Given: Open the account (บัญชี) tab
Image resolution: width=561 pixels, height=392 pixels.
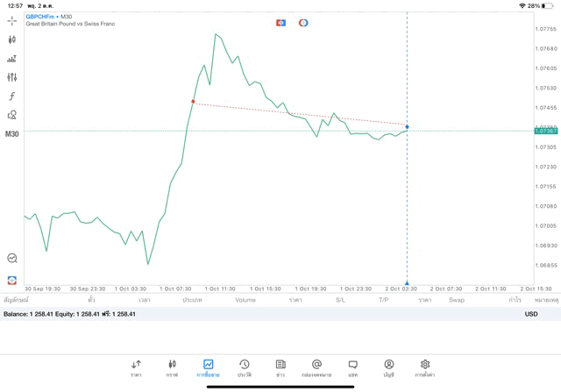Looking at the screenshot, I should 388,367.
